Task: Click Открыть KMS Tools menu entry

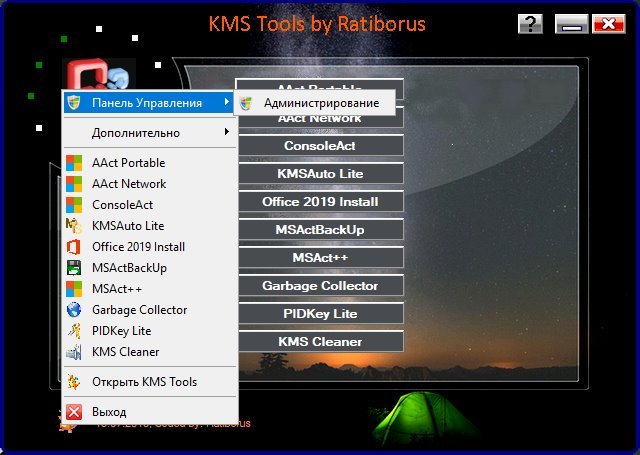Action: (x=149, y=382)
